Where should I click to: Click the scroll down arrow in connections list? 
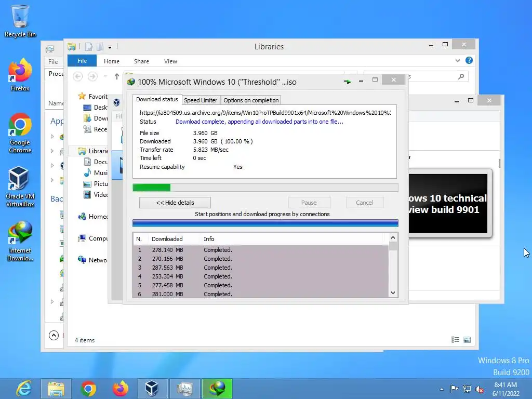pyautogui.click(x=393, y=293)
